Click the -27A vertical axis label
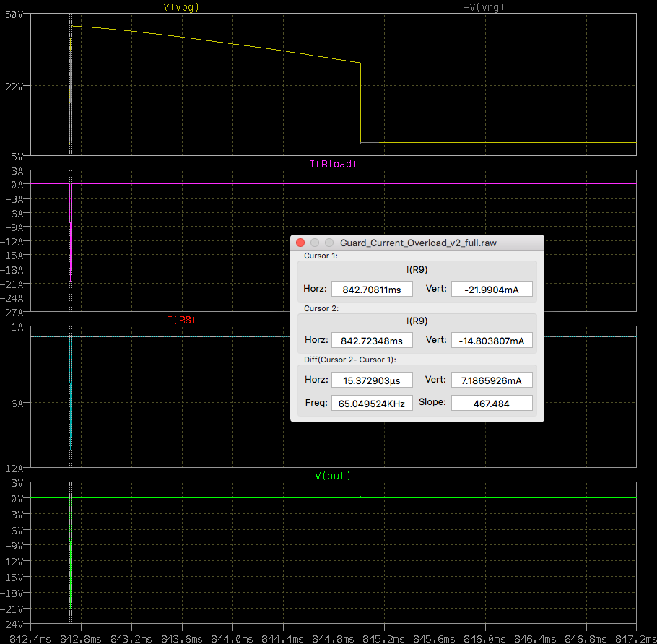Image resolution: width=657 pixels, height=644 pixels. pyautogui.click(x=12, y=313)
